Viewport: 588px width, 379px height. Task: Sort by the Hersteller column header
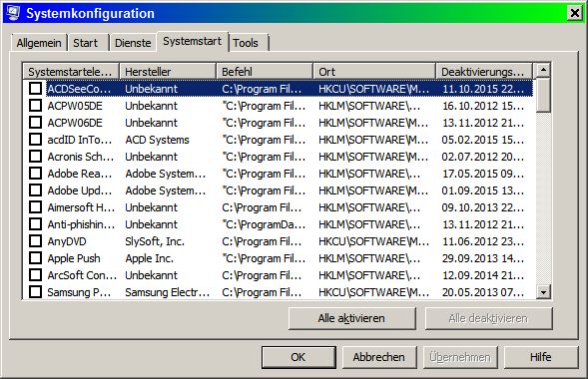(168, 71)
